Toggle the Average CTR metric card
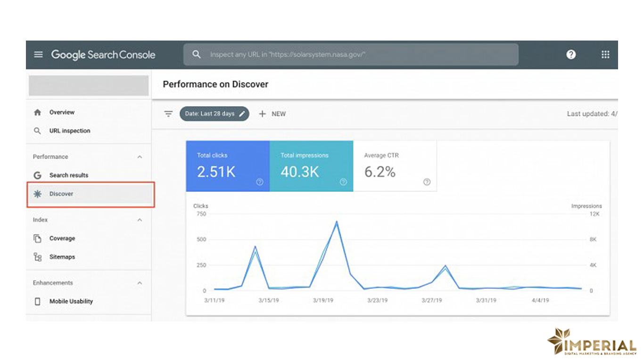 pos(395,166)
